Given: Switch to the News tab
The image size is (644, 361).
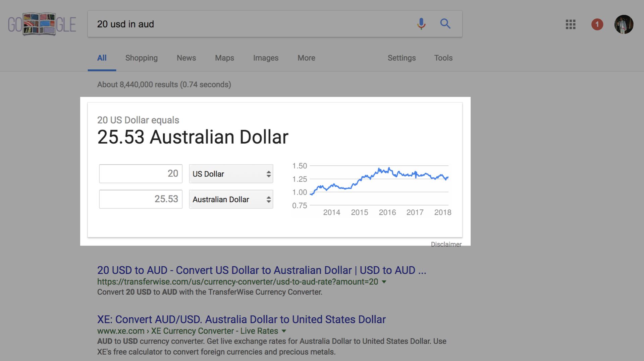Looking at the screenshot, I should coord(186,58).
